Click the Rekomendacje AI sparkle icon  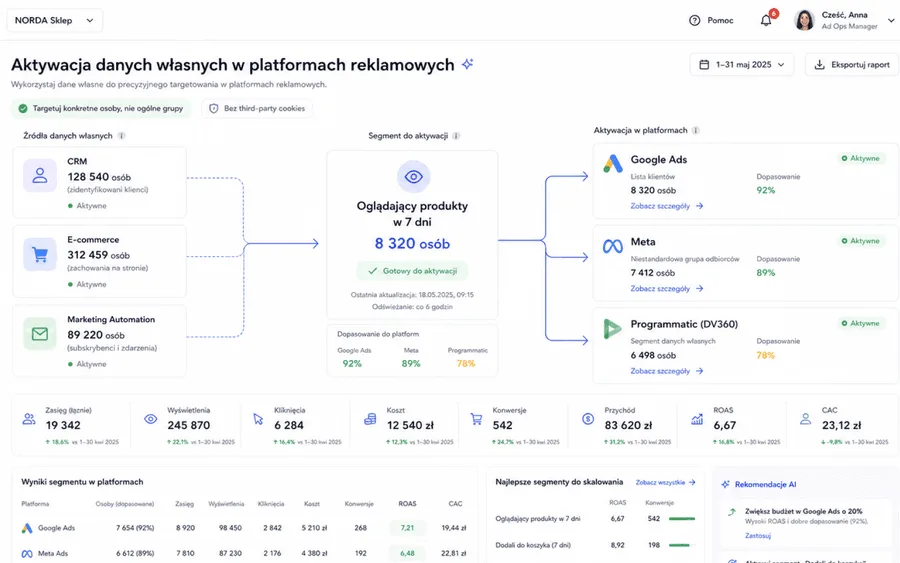[726, 484]
